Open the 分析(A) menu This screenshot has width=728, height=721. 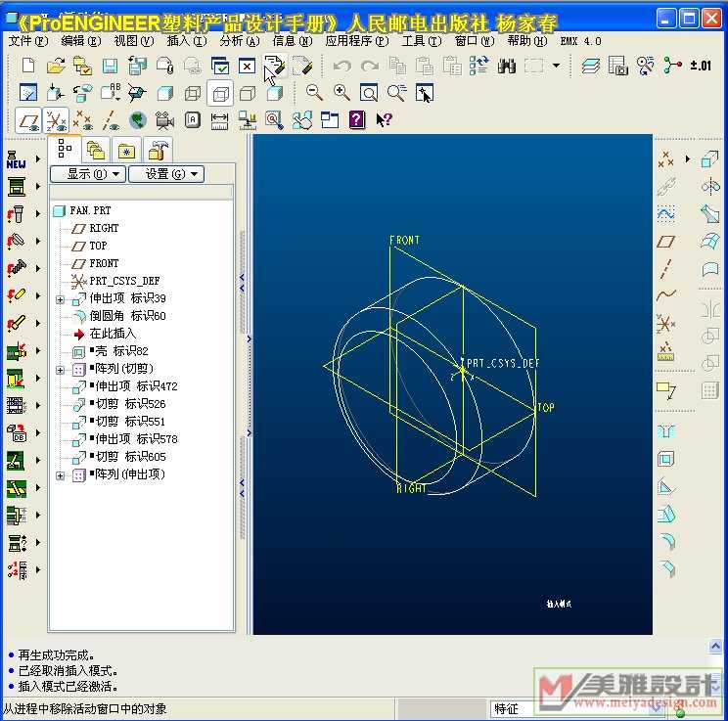pyautogui.click(x=240, y=41)
